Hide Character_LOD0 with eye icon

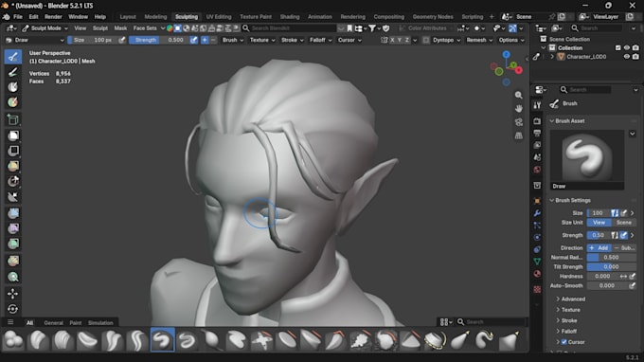(x=627, y=57)
